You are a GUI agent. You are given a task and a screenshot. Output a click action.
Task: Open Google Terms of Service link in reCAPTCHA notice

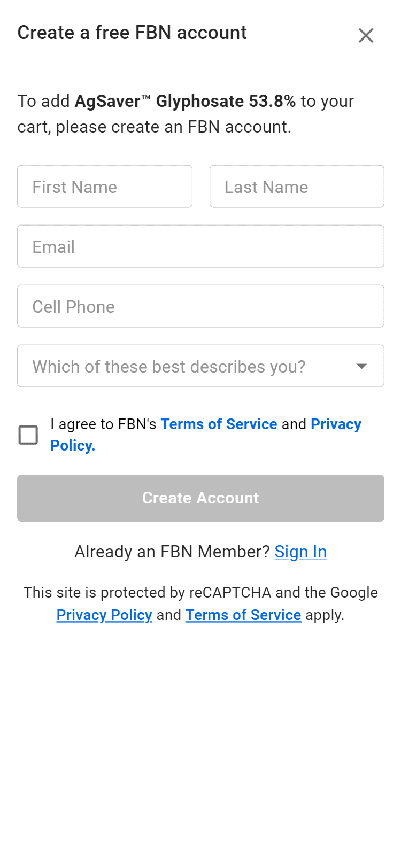point(243,615)
